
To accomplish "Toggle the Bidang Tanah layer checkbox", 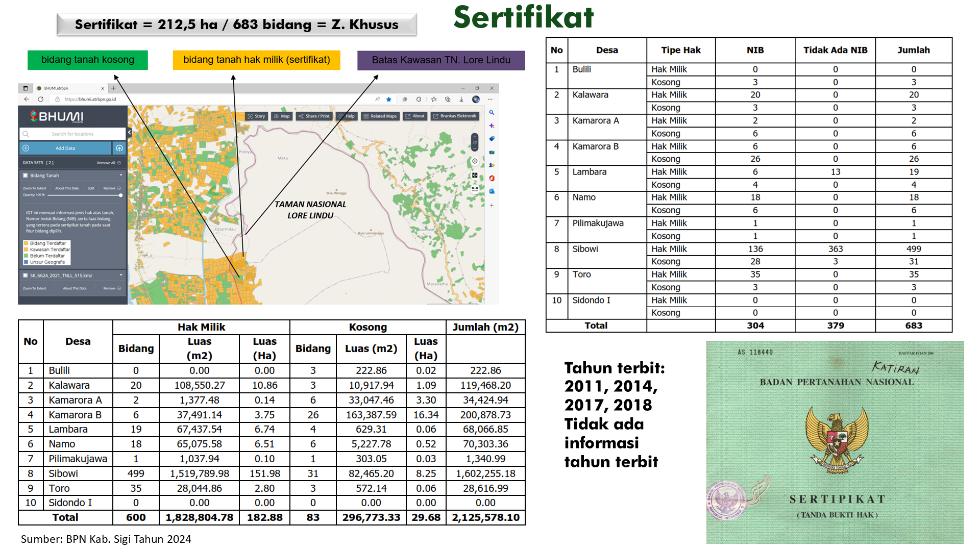I will (25, 176).
